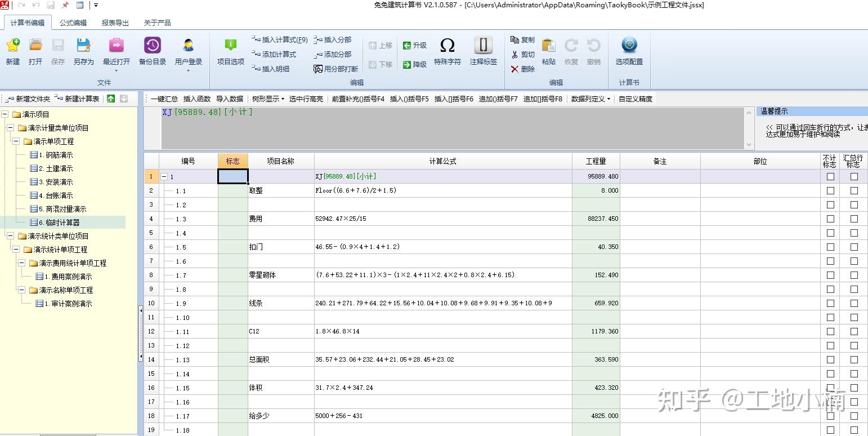Promote the row with 升级
This screenshot has width=868, height=436.
point(415,46)
